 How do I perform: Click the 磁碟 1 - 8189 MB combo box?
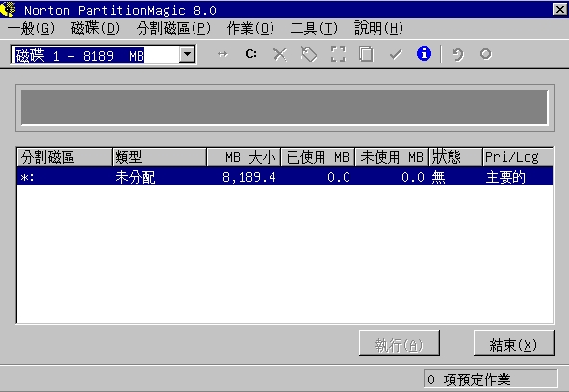pyautogui.click(x=103, y=55)
